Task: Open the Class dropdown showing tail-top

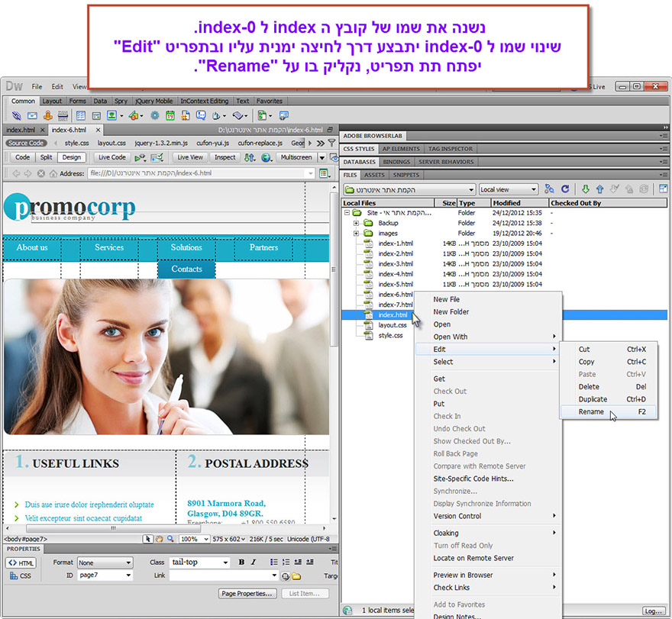Action: pos(200,562)
